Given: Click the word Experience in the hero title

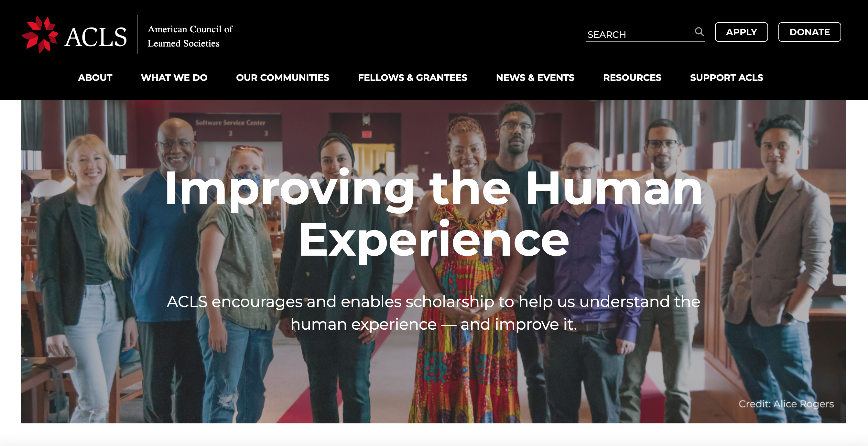Looking at the screenshot, I should point(434,241).
